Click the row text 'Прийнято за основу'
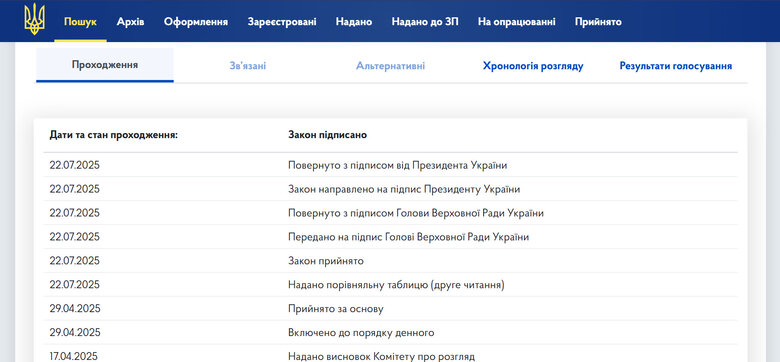Screen dimensions: 780x362 (x=336, y=308)
